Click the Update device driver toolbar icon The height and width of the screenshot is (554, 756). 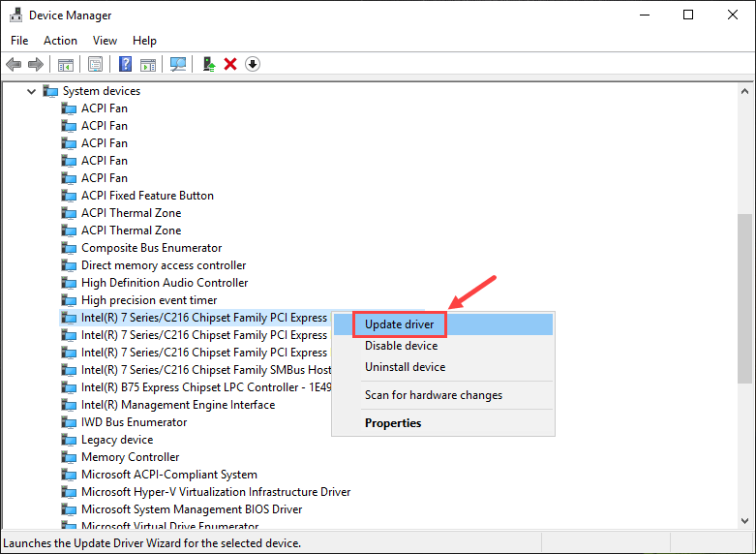[208, 64]
